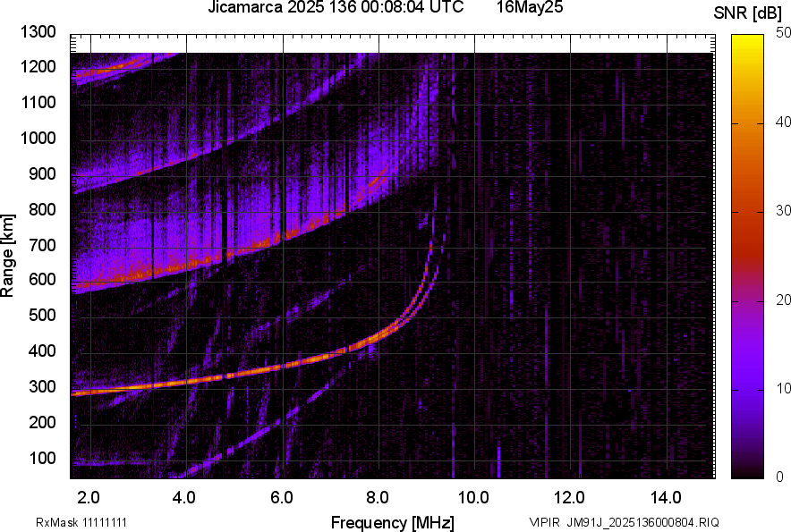Screen dimensions: 791x532
Task: Click the range tick label '500'
Action: 42,315
